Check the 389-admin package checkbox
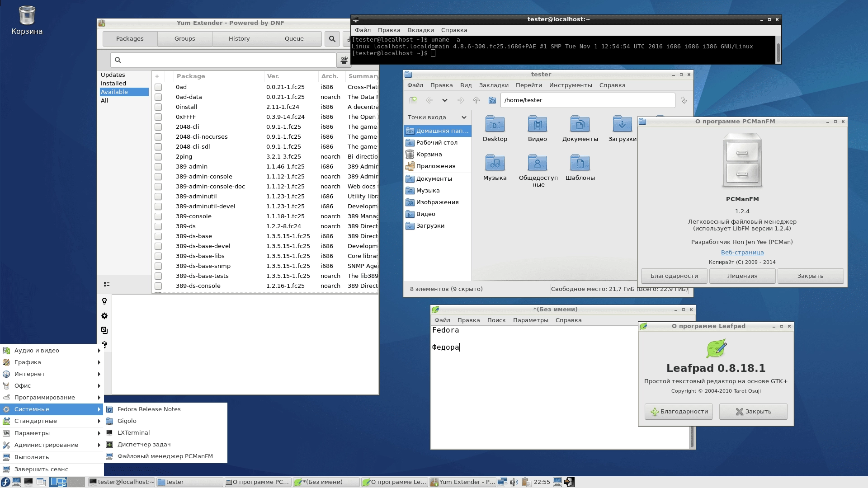Image resolution: width=868 pixels, height=488 pixels. (158, 167)
